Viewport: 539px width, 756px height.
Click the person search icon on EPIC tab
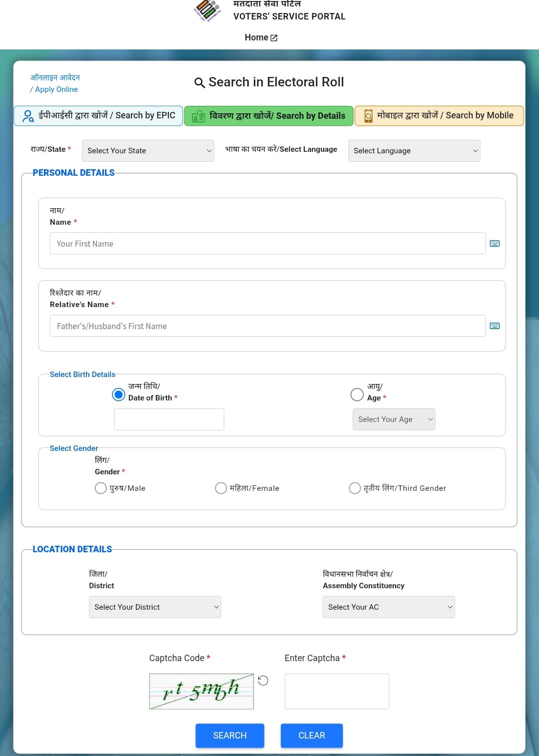click(x=28, y=116)
